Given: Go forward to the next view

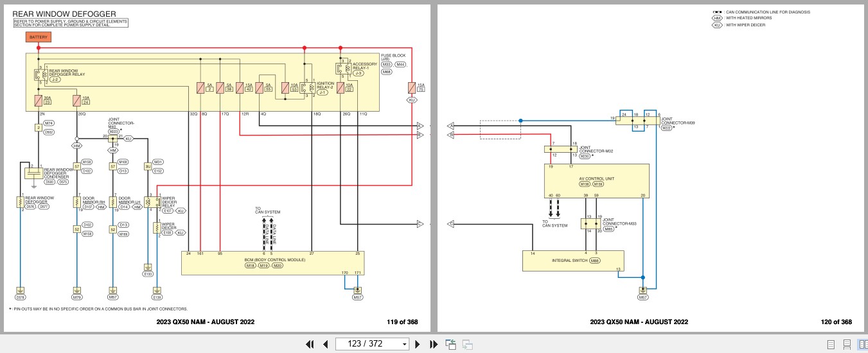Looking at the screenshot, I should point(468,344).
